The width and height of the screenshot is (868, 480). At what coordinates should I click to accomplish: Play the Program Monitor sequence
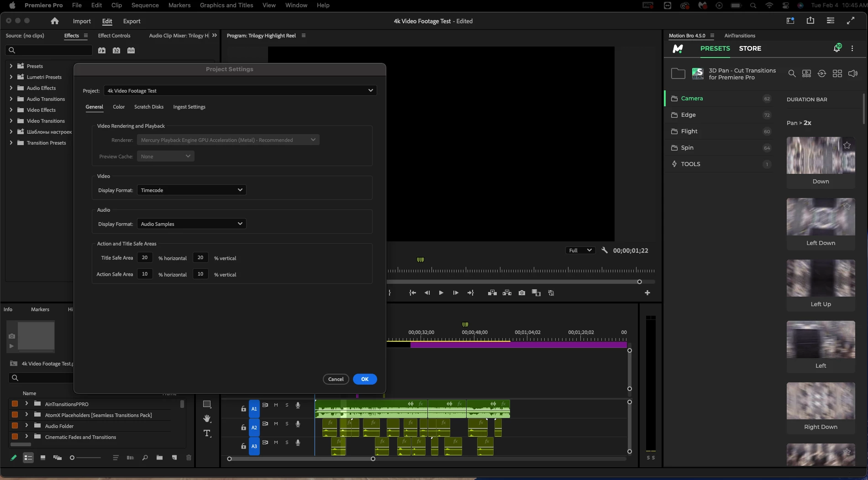(x=441, y=293)
